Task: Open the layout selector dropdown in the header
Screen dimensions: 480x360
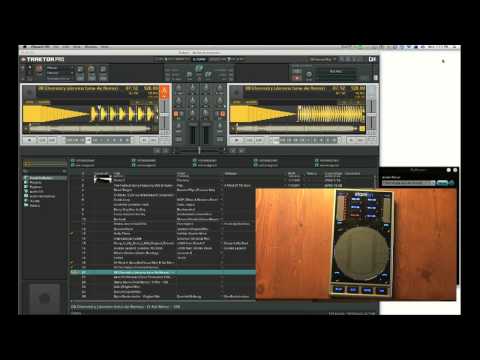Action: 323,59
